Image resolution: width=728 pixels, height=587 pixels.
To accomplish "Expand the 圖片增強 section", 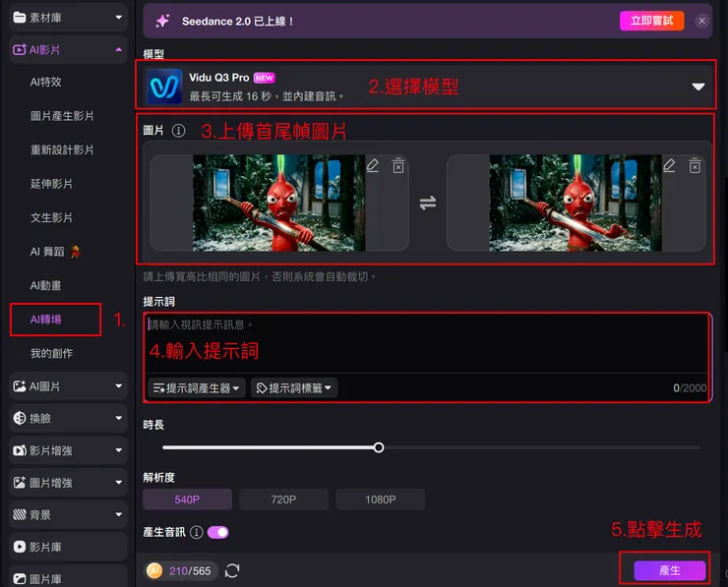I will [119, 483].
